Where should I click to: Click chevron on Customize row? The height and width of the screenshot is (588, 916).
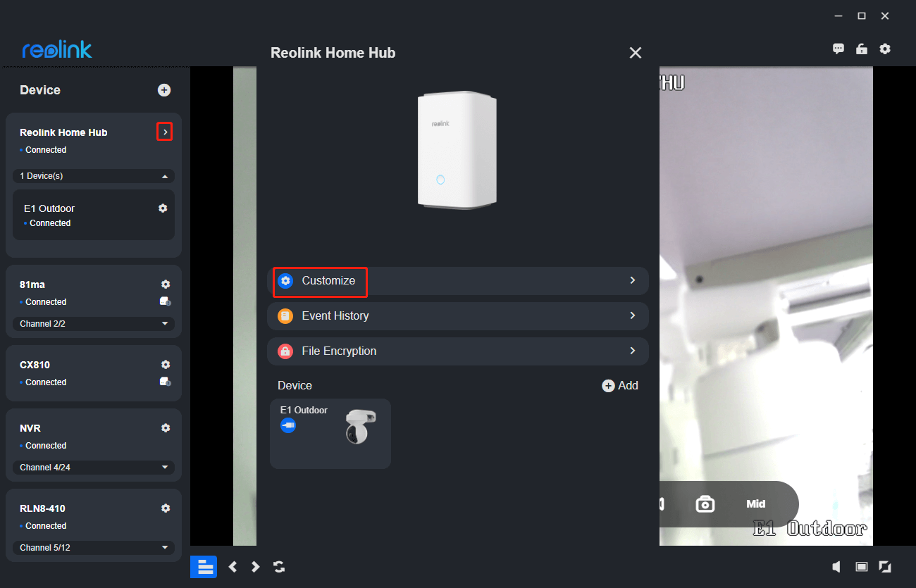click(633, 280)
